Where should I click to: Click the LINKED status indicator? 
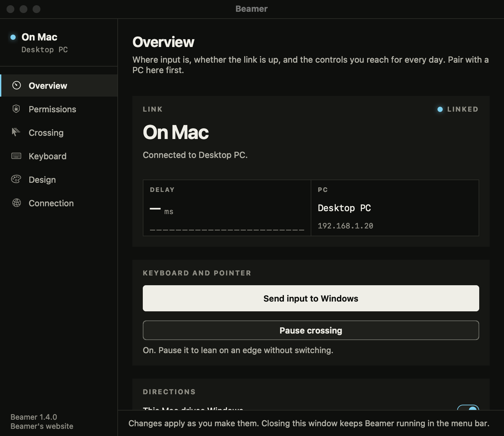tap(458, 109)
